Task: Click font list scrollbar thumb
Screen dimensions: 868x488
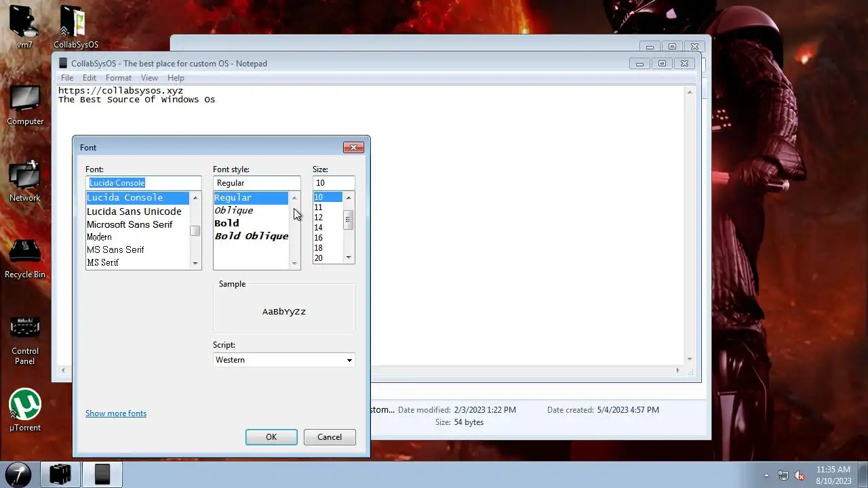Action: pyautogui.click(x=195, y=231)
